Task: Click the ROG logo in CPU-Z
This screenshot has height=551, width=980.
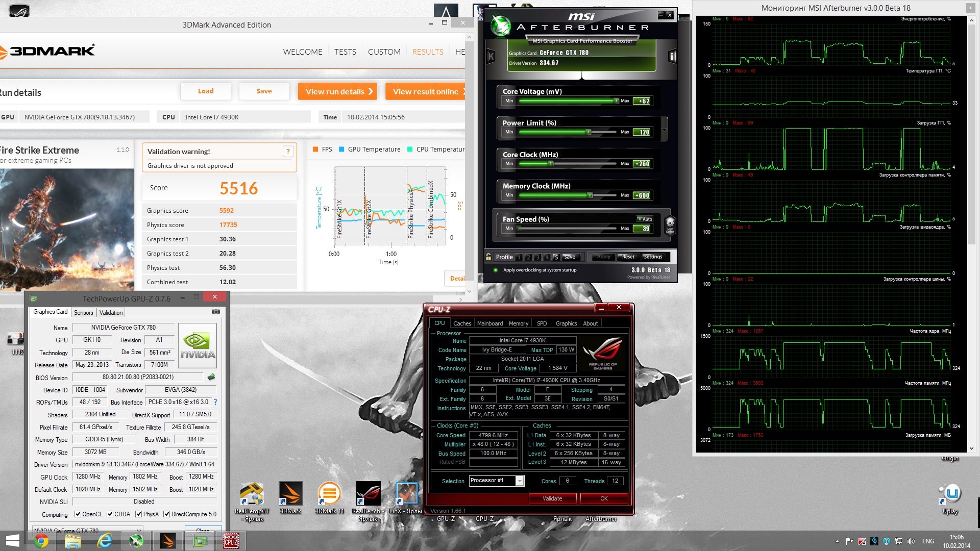Action: tap(603, 353)
